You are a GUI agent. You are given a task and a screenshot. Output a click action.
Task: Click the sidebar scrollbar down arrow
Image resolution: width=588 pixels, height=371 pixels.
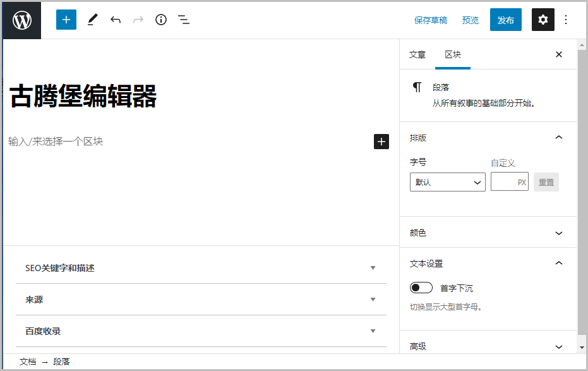pos(582,348)
